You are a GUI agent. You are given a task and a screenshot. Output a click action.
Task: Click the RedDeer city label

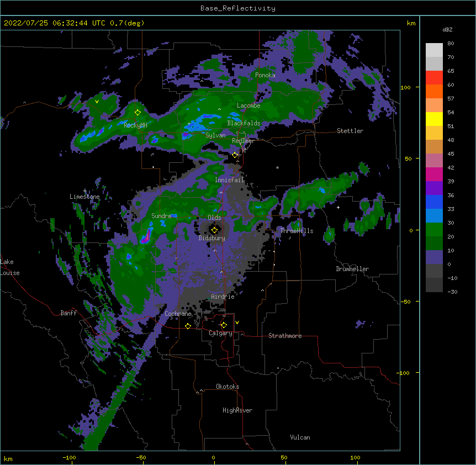pos(243,141)
